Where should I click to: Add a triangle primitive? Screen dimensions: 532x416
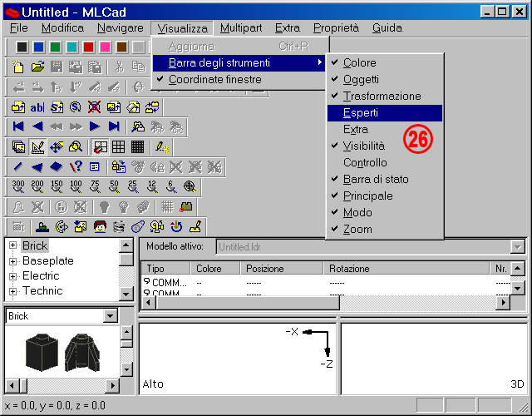coord(37,166)
